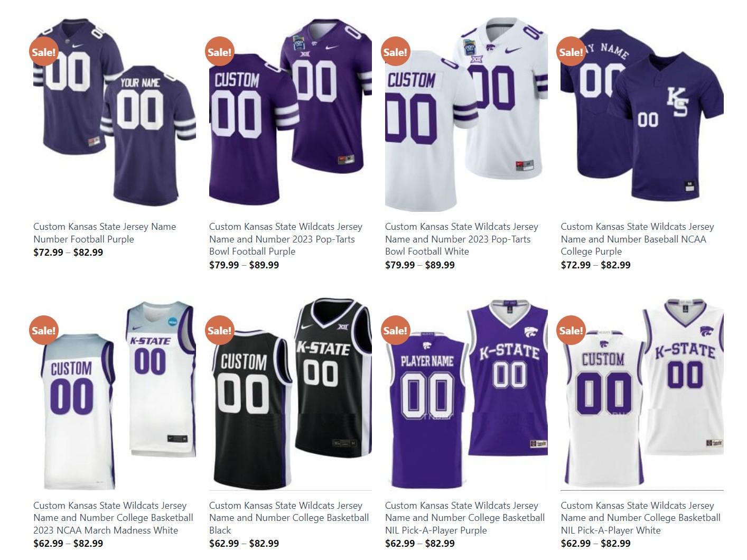Click Sale badge on Pop-Tarts Bowl Purple jersey
Screen dimensions: 747x560
tap(219, 52)
